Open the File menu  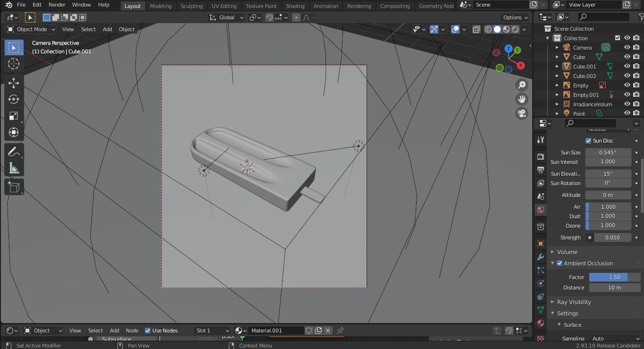[21, 5]
